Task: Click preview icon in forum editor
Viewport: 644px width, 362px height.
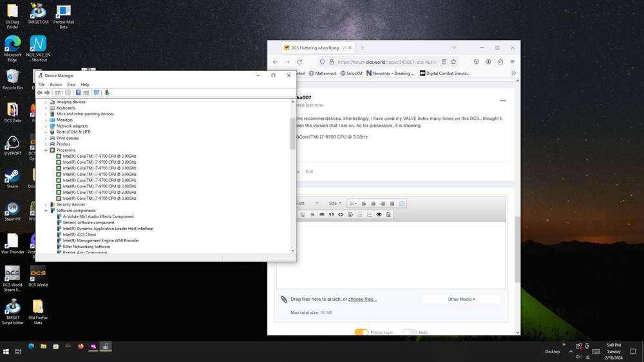Action: point(388,214)
